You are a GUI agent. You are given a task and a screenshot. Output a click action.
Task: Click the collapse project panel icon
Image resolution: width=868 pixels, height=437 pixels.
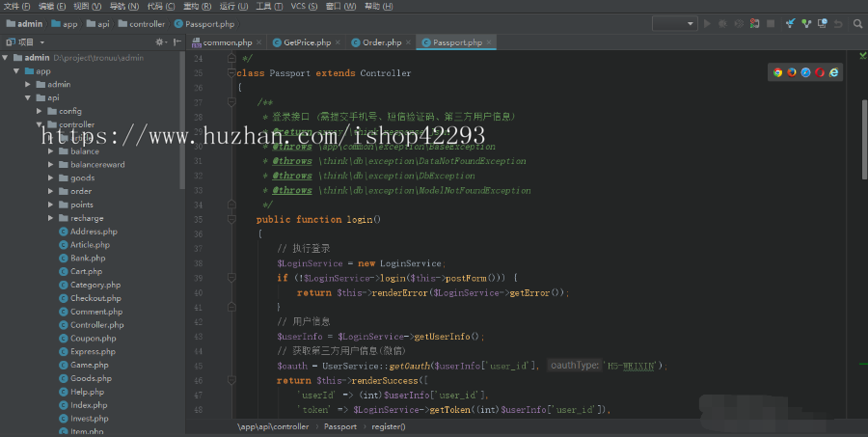tap(177, 42)
